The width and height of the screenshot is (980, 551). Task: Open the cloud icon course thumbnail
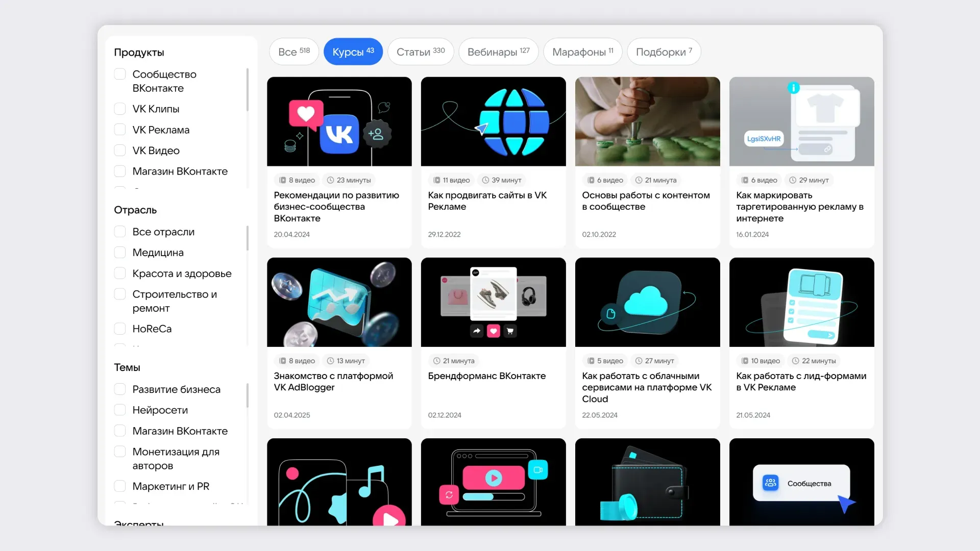coord(648,302)
